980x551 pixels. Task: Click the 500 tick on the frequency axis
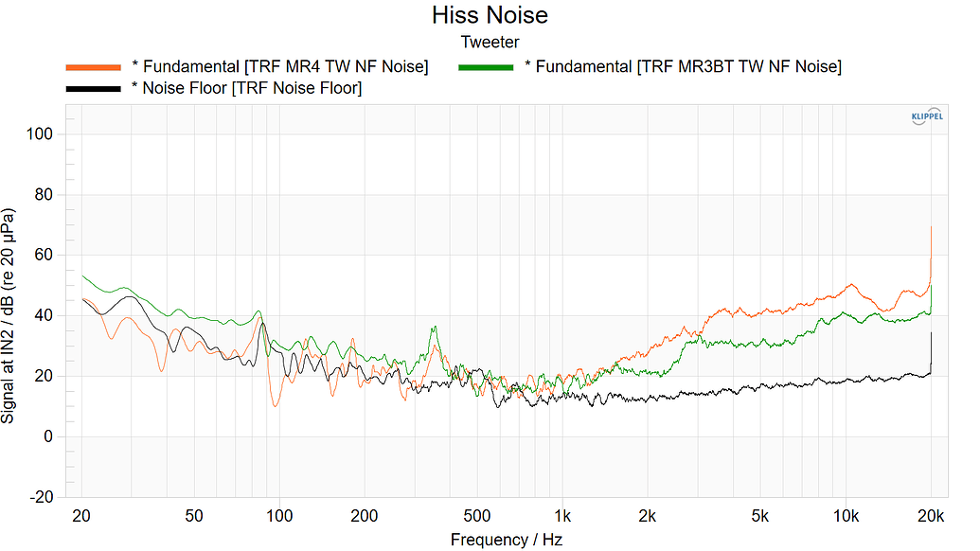[476, 516]
